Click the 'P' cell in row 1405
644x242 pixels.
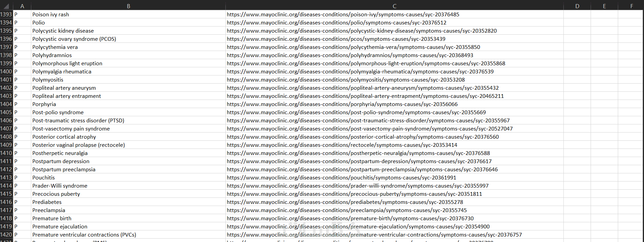(x=22, y=112)
